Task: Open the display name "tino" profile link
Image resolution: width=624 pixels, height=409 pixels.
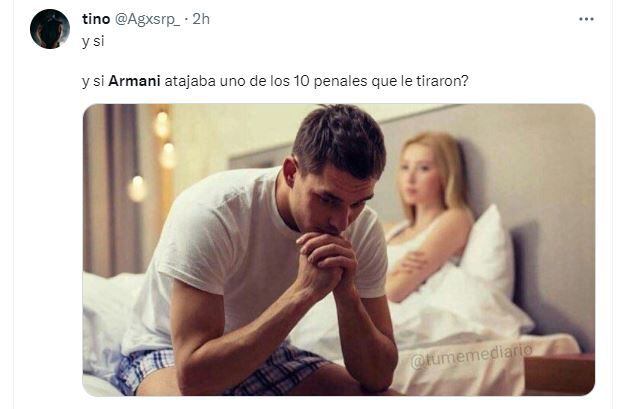Action: pyautogui.click(x=96, y=19)
